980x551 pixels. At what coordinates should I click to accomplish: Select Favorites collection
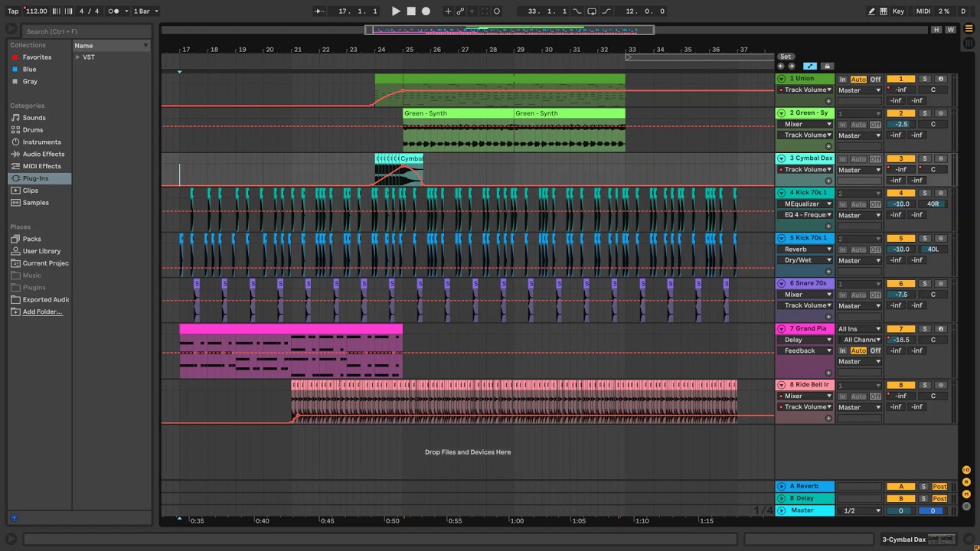point(37,57)
